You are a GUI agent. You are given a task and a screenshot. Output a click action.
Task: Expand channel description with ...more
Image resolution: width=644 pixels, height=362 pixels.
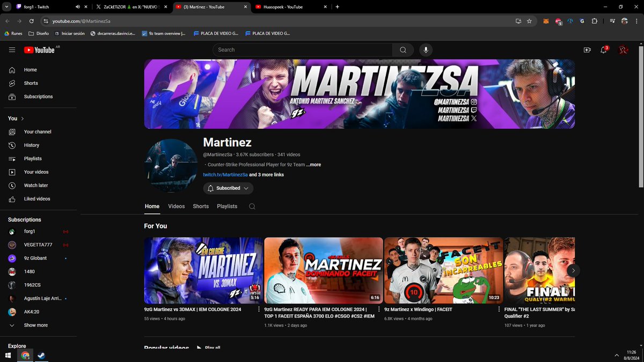pos(314,165)
